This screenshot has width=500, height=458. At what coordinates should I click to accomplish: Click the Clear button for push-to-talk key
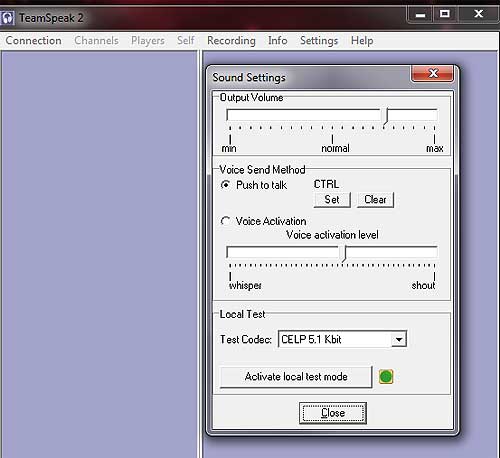(375, 200)
